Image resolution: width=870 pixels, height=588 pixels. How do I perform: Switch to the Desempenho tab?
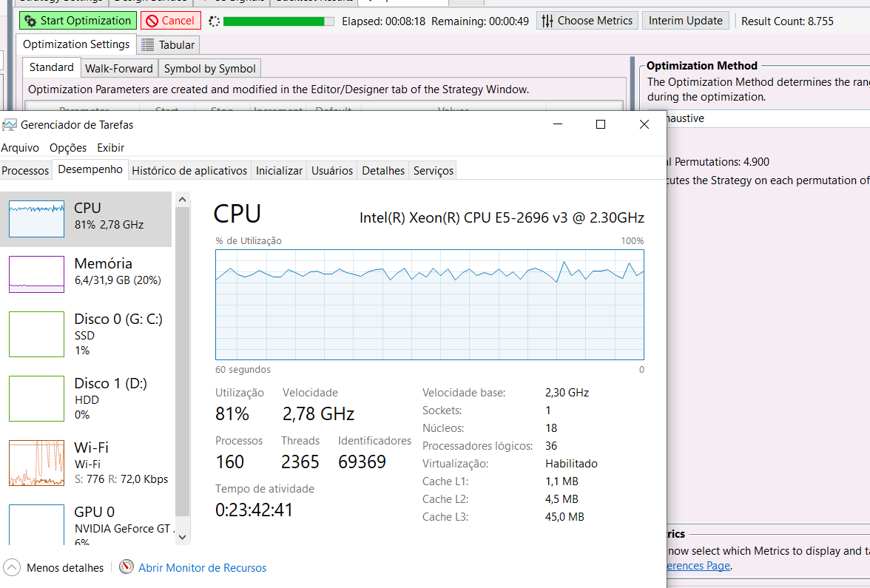coord(90,169)
